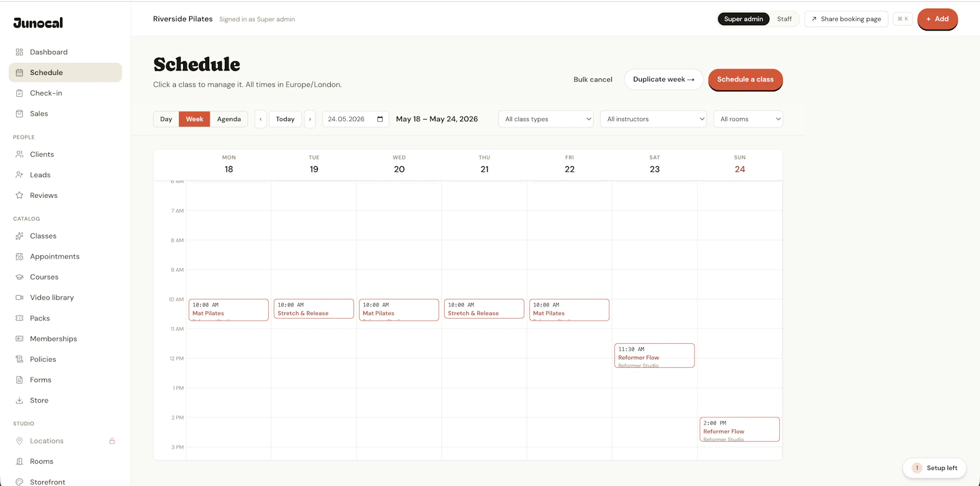Screen dimensions: 980x486
Task: Open Sunday 2:00 PM Reformer Flow class
Action: [x=739, y=430]
